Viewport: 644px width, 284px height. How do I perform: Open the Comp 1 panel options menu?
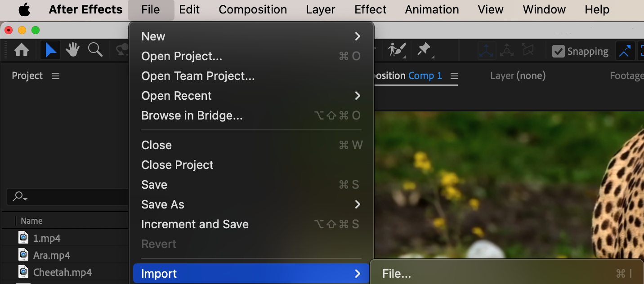pos(454,76)
